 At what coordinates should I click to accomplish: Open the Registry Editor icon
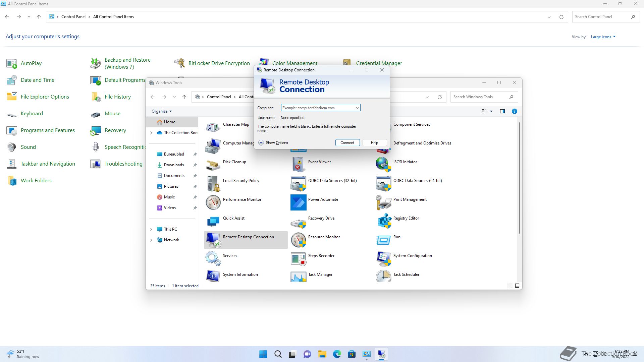384,221
